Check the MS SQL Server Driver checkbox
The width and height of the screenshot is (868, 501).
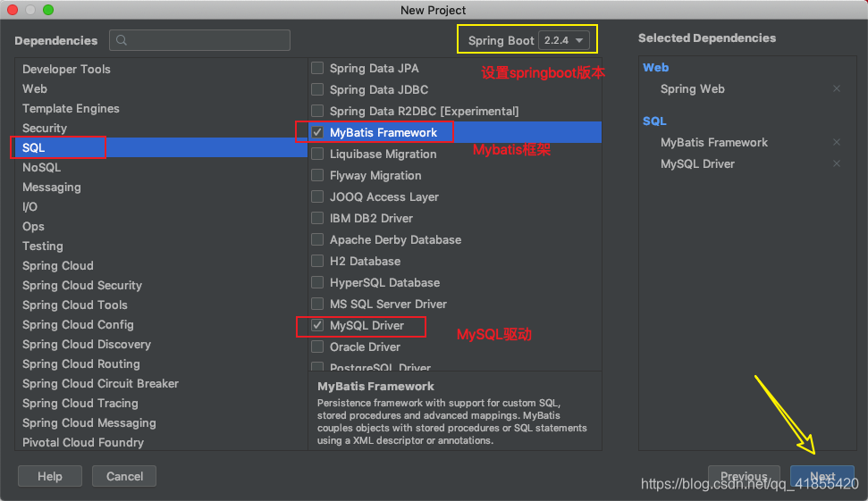coord(317,304)
